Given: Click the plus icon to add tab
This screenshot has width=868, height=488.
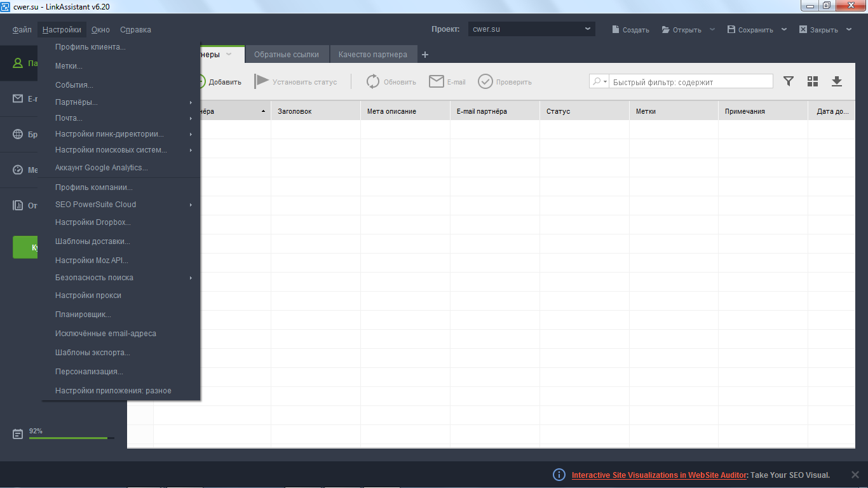Looking at the screenshot, I should (425, 55).
